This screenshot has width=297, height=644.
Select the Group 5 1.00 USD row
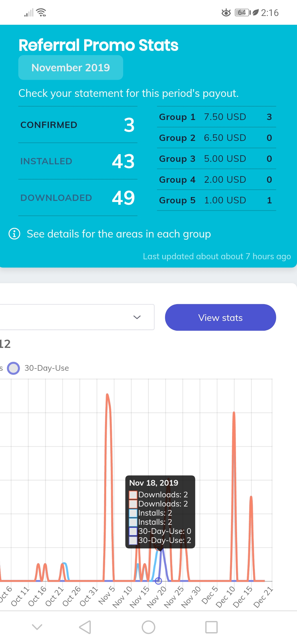(216, 200)
